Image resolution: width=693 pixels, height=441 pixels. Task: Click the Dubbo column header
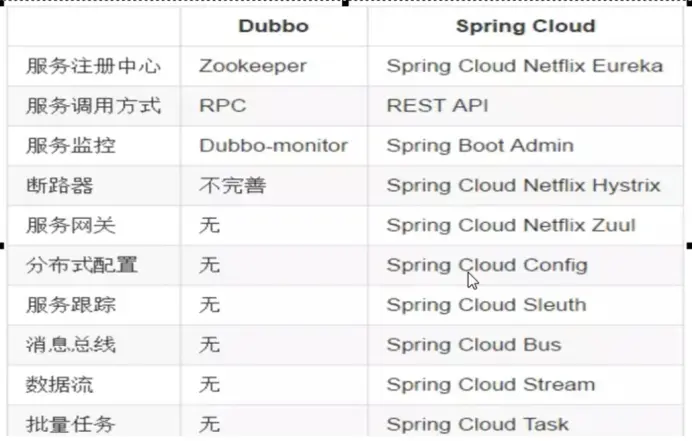pyautogui.click(x=273, y=26)
